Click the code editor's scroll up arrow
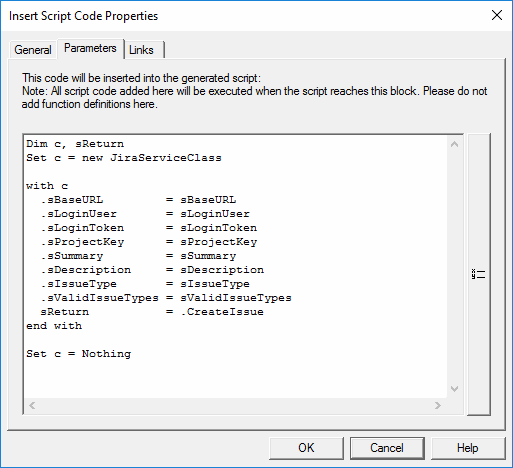The height and width of the screenshot is (468, 513). coord(454,144)
